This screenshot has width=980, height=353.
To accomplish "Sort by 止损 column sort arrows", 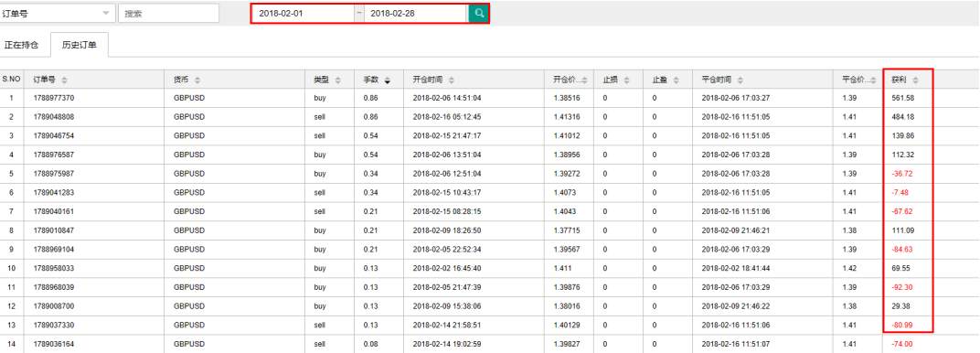I will pyautogui.click(x=627, y=80).
